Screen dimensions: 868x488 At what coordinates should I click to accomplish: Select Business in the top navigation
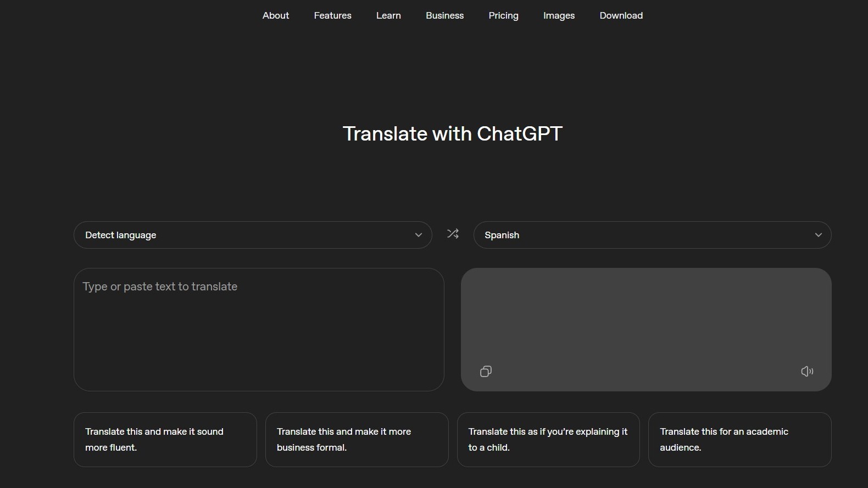point(444,15)
